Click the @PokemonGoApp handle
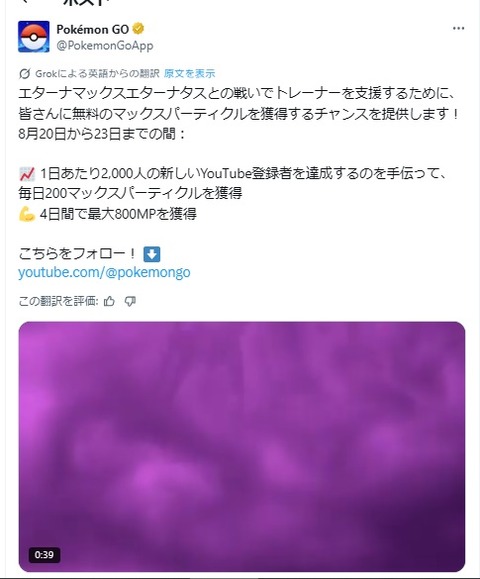Image resolution: width=480 pixels, height=579 pixels. tap(105, 45)
